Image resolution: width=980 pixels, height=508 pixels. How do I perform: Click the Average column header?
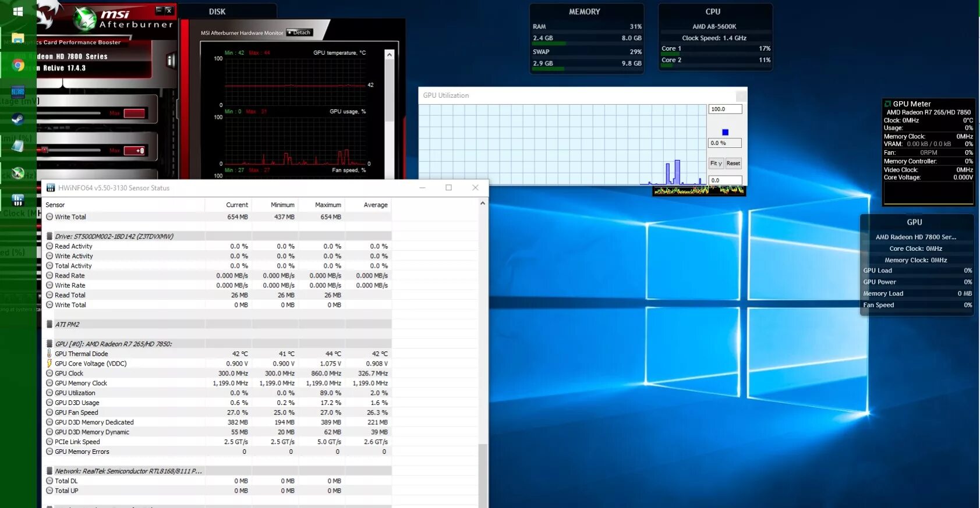pos(368,205)
